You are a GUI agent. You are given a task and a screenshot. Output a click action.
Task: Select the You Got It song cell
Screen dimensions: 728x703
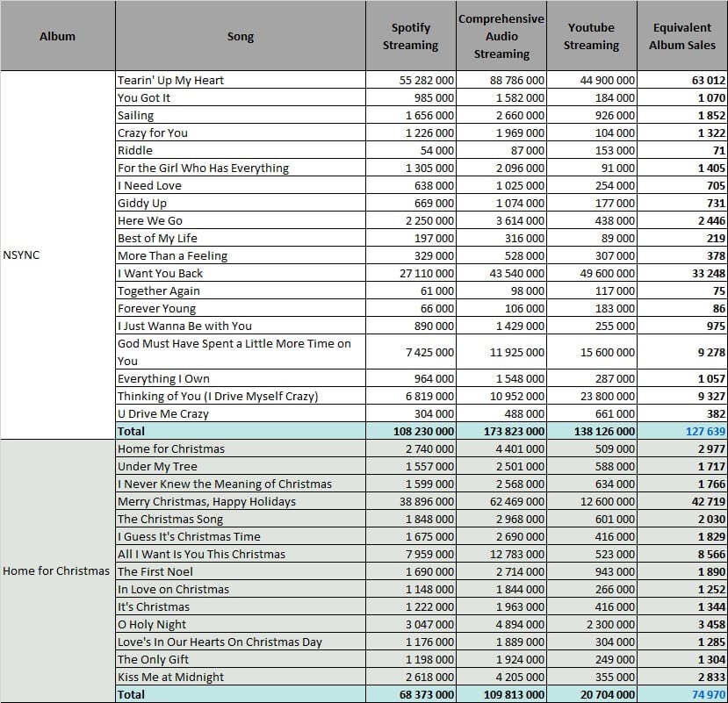(x=241, y=98)
